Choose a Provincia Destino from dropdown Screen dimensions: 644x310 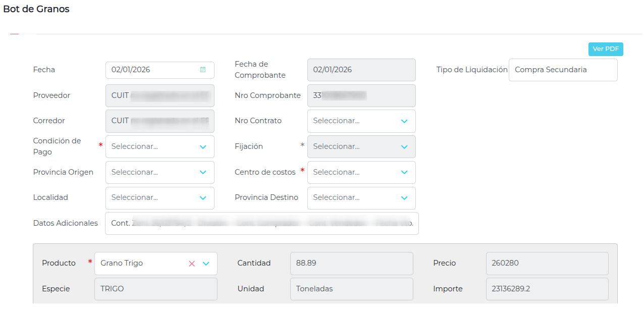pyautogui.click(x=361, y=198)
